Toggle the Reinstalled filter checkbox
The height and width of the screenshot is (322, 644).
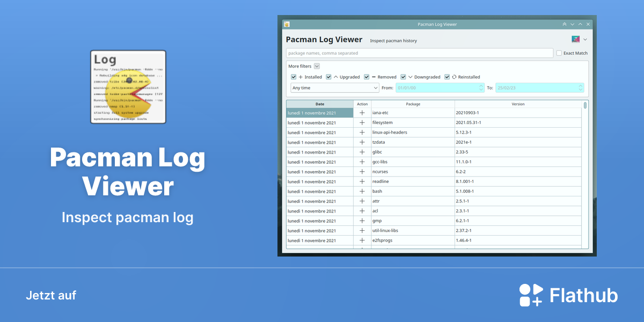(447, 77)
